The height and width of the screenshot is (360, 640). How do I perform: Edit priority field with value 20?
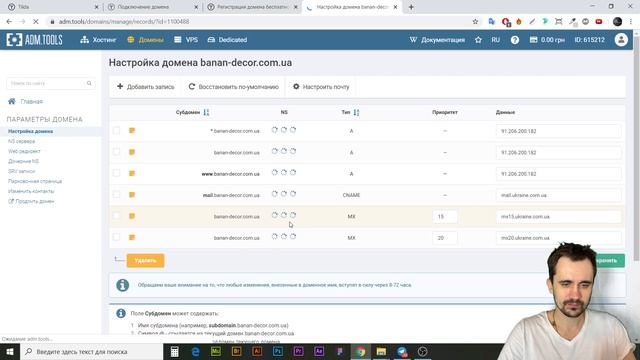[444, 238]
